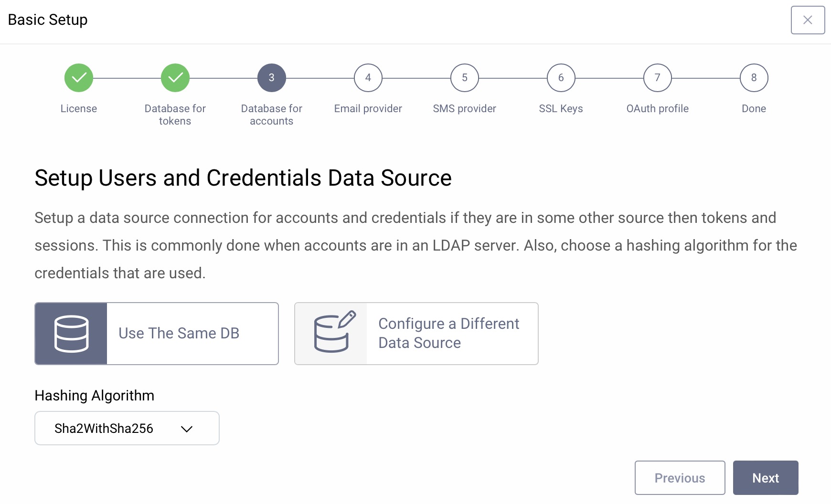Click the Email provider step circle
The image size is (831, 504).
click(x=368, y=77)
